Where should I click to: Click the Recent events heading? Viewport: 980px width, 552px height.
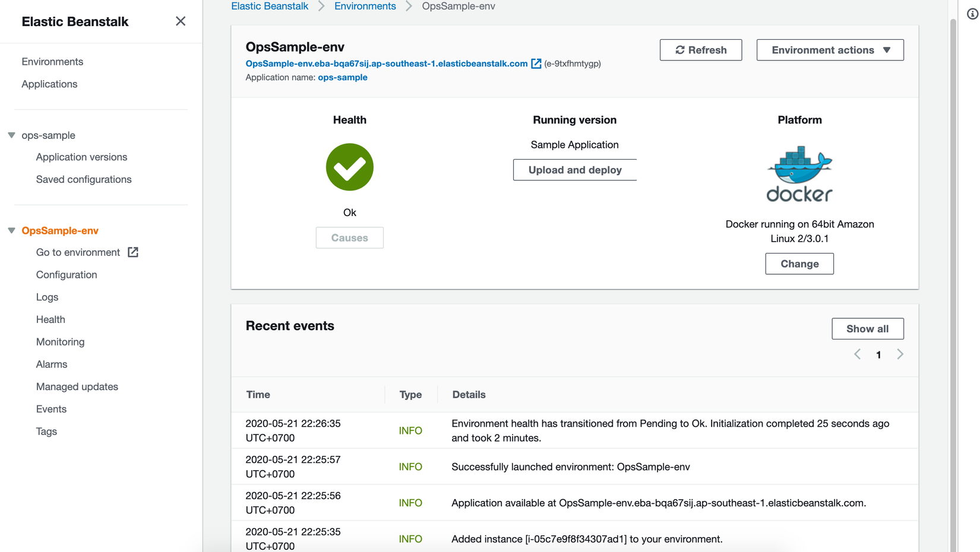click(x=290, y=326)
